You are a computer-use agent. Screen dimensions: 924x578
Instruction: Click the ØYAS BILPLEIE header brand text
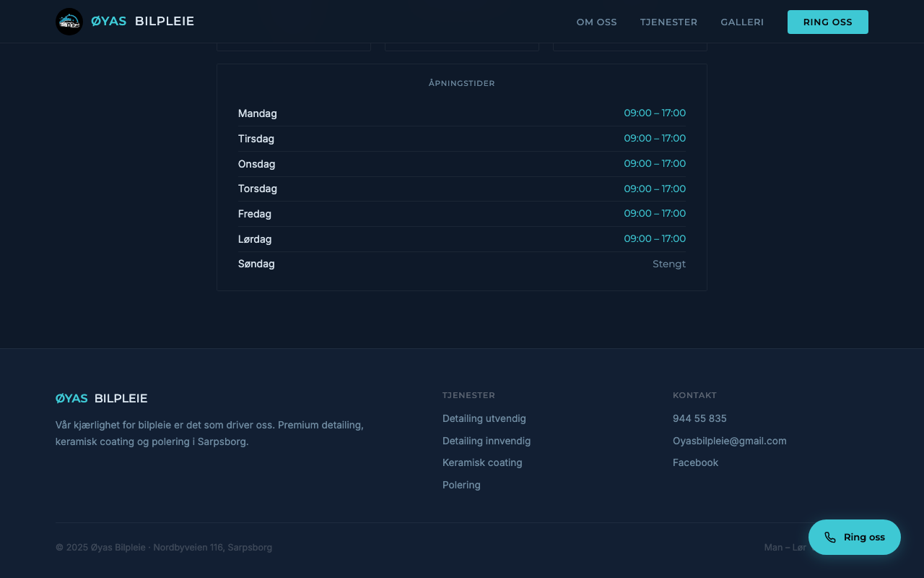tap(143, 22)
